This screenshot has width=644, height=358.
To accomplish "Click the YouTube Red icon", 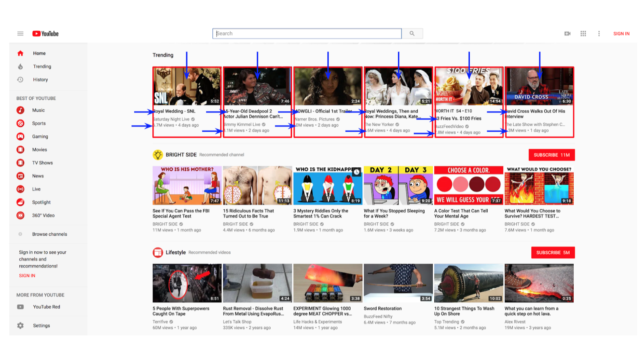I will click(20, 307).
